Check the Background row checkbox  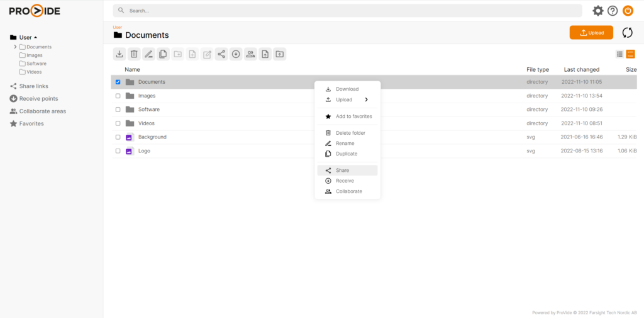tap(118, 137)
